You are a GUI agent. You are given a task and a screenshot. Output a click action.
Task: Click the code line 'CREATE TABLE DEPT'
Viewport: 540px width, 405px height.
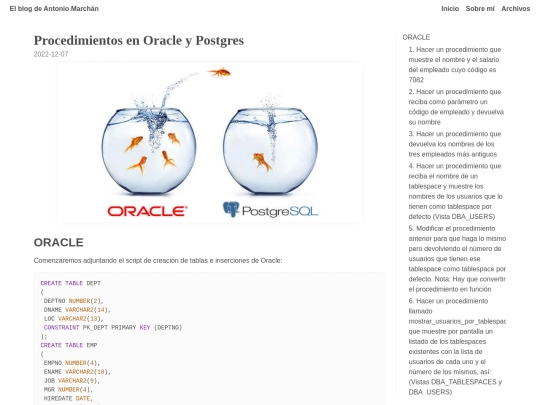pyautogui.click(x=71, y=283)
